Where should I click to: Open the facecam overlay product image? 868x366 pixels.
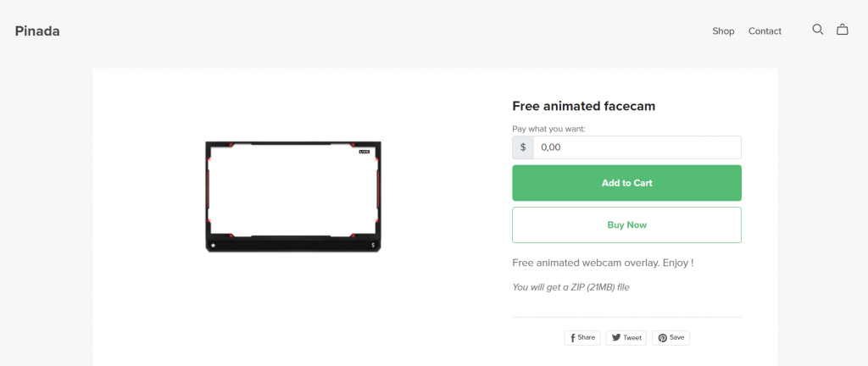[x=293, y=197]
